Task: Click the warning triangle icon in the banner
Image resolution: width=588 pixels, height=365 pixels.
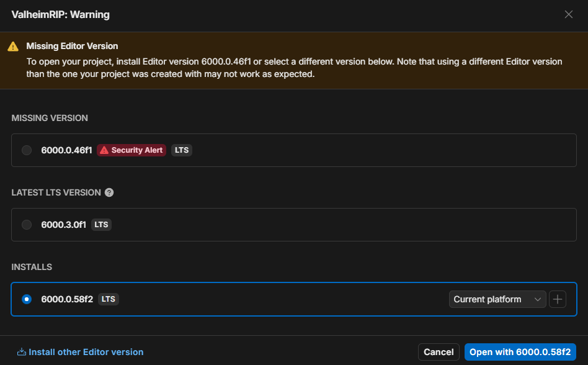Action: [14, 45]
